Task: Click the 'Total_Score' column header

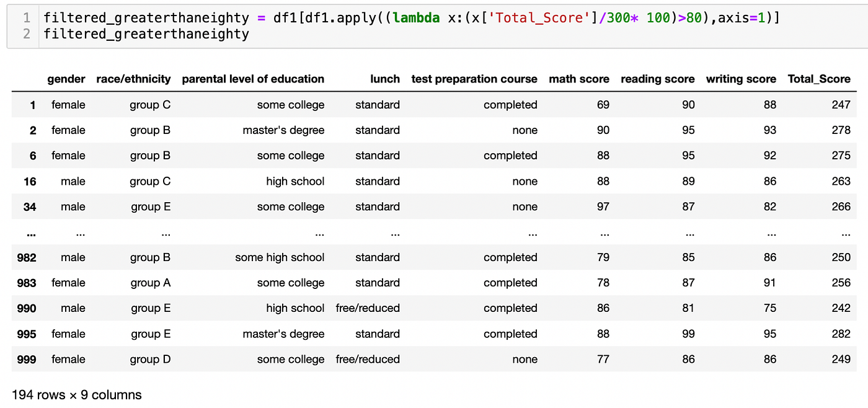Action: [x=818, y=79]
